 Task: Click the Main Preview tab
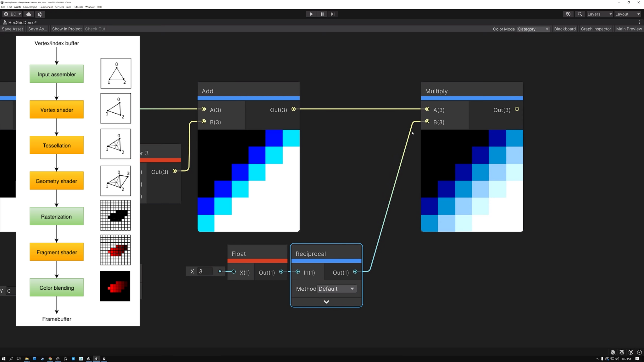(x=629, y=29)
